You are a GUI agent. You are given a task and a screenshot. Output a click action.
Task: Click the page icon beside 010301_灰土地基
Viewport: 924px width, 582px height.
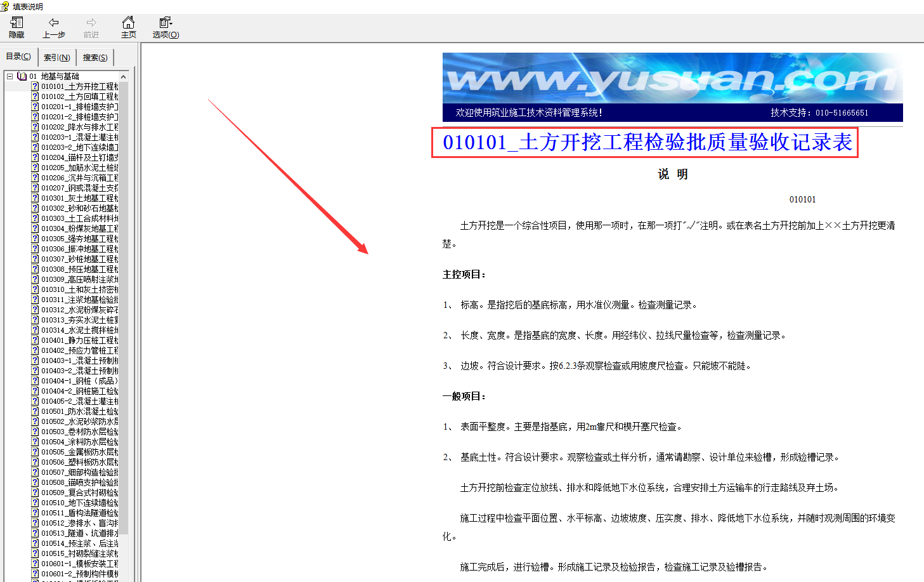(35, 198)
